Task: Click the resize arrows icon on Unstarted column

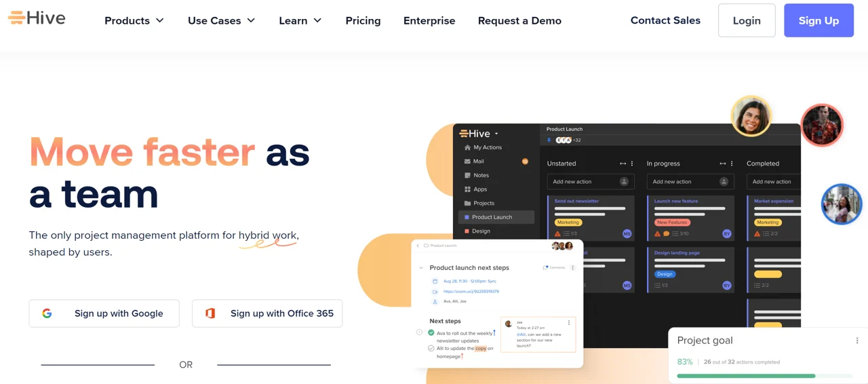Action: 623,164
